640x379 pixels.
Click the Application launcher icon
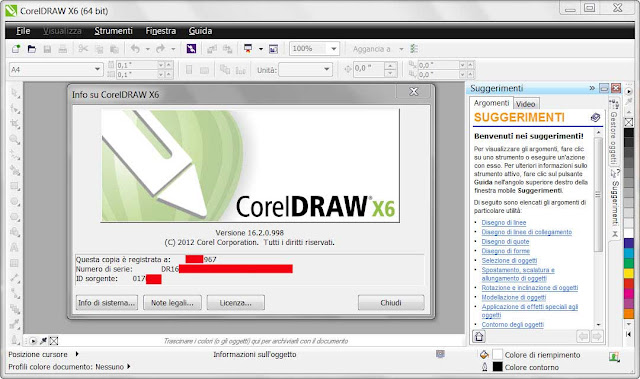click(x=248, y=49)
